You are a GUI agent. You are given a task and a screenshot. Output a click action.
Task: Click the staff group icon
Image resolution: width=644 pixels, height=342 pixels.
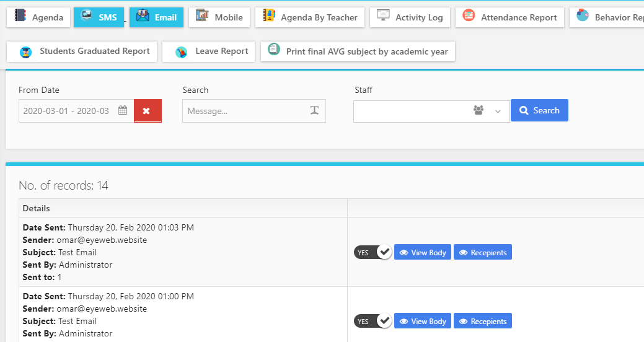(479, 110)
